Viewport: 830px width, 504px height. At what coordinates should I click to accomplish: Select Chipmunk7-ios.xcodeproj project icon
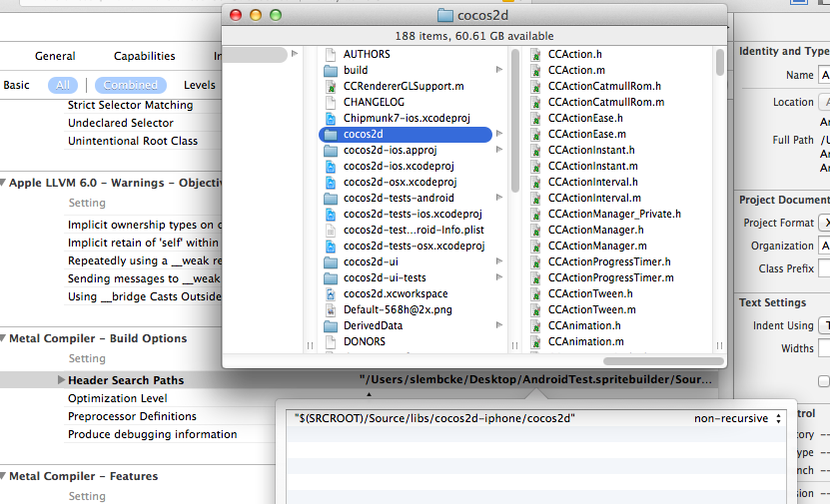331,118
